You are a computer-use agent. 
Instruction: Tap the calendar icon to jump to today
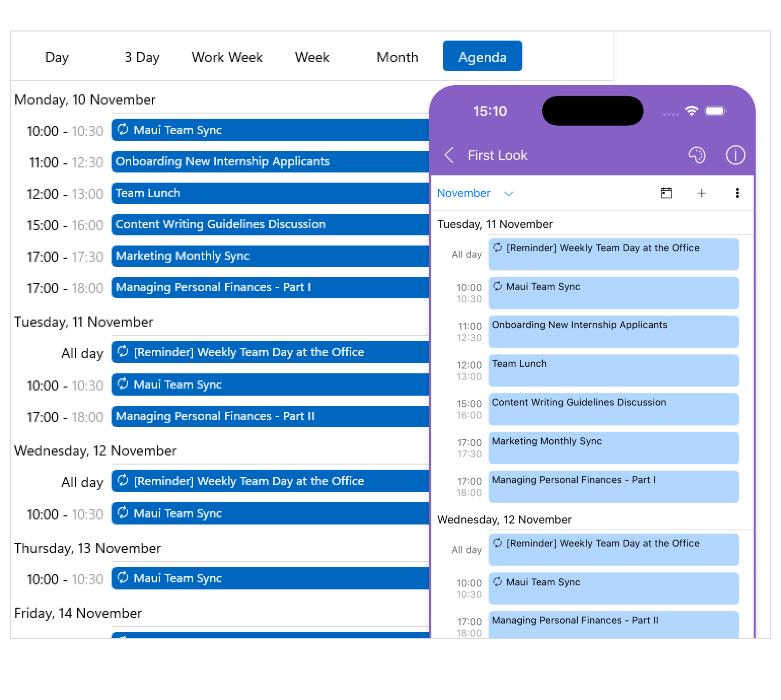tap(666, 193)
